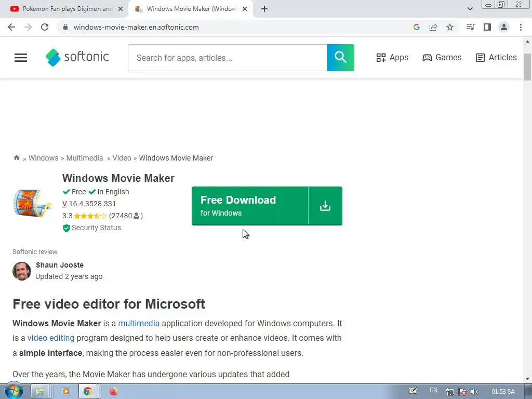This screenshot has height=399, width=532.
Task: Click the Shaun Jooste author name
Action: pyautogui.click(x=60, y=265)
